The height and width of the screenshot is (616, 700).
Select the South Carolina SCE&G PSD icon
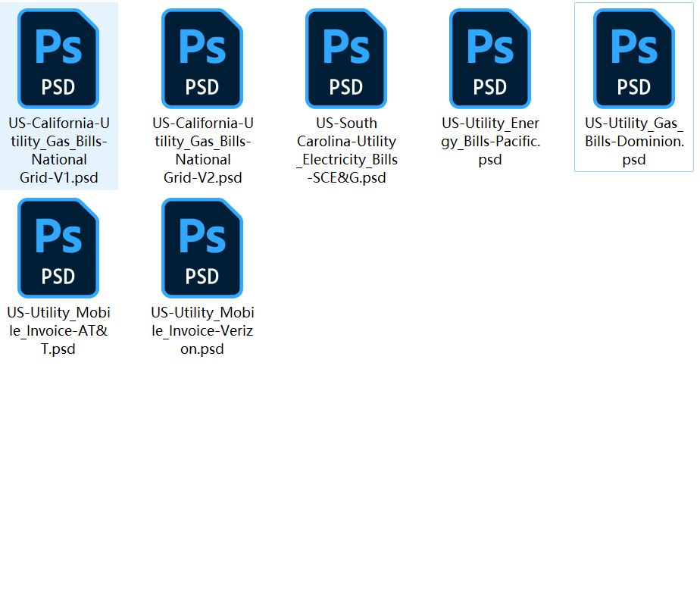pos(346,58)
